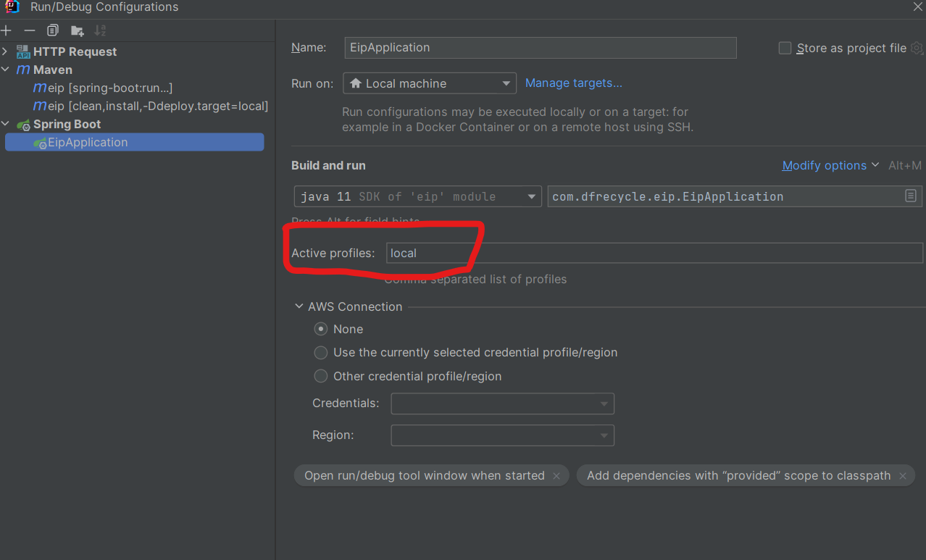Remove the 'Open run/debug tool window' option tag

point(556,476)
